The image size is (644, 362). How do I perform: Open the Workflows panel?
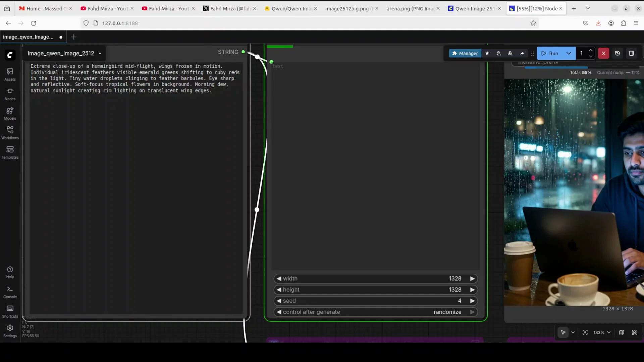click(10, 132)
